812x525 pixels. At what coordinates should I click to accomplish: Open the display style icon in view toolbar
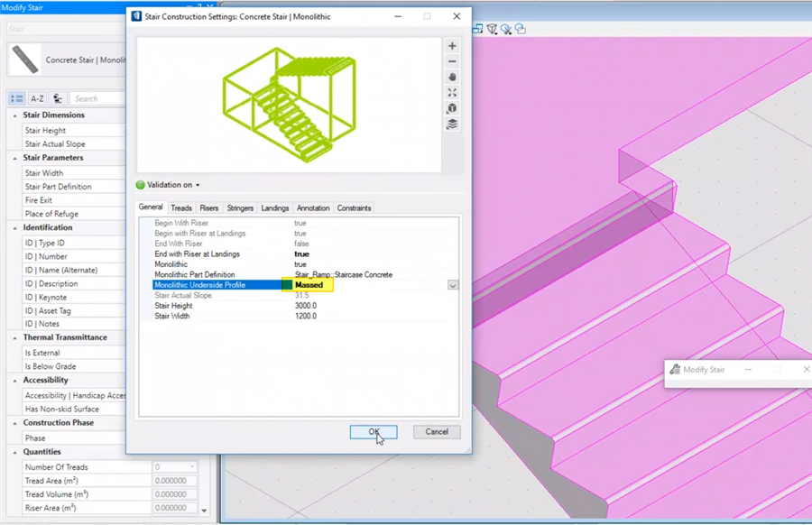(492, 29)
